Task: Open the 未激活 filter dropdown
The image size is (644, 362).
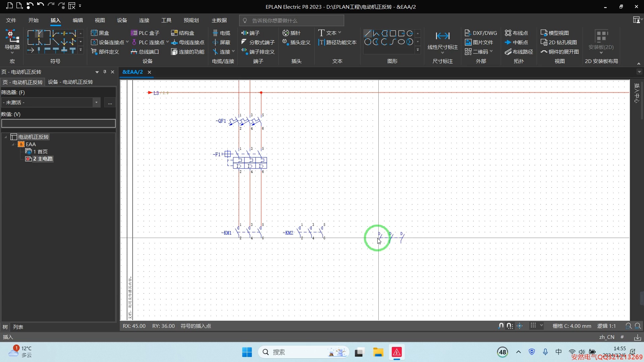Action: click(x=96, y=103)
